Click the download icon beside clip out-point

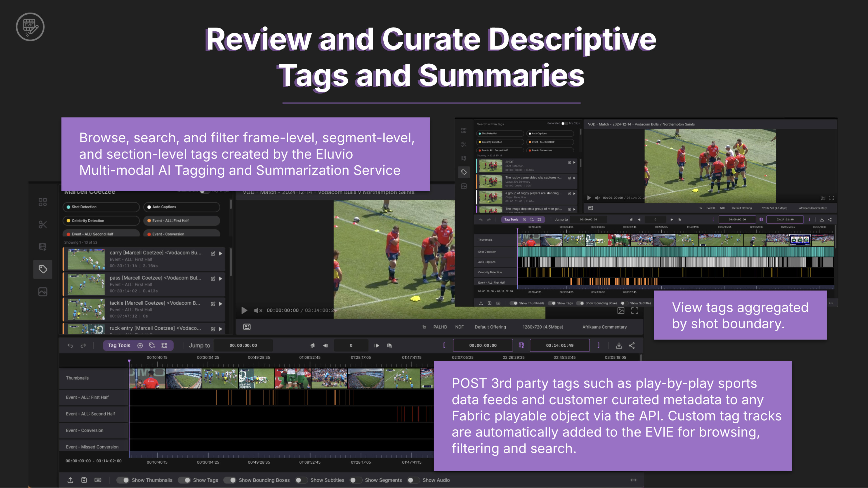619,345
